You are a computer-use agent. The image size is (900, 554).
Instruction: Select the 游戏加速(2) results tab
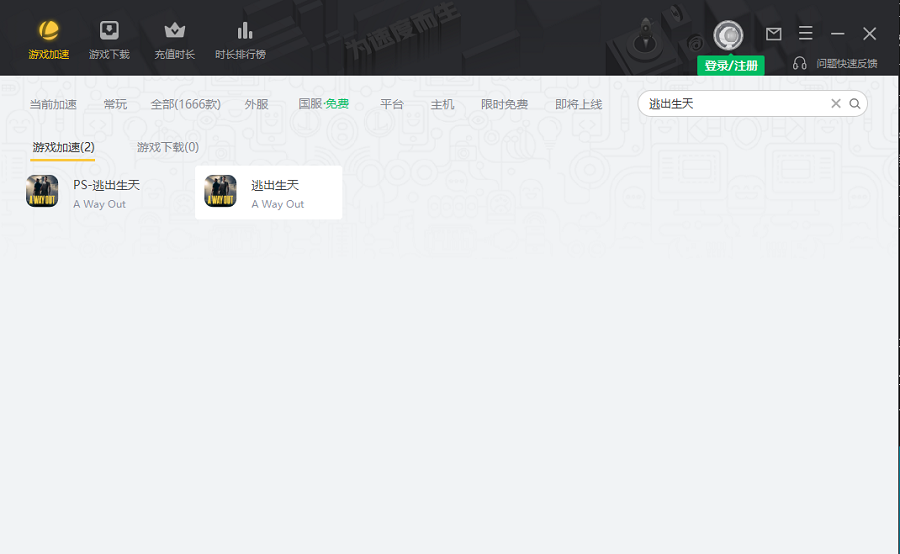click(x=63, y=148)
